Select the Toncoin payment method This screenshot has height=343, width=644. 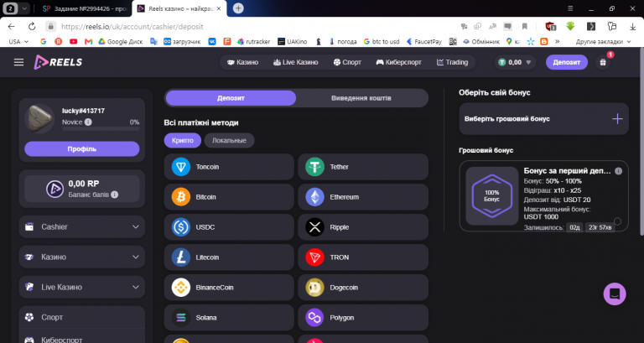(229, 167)
